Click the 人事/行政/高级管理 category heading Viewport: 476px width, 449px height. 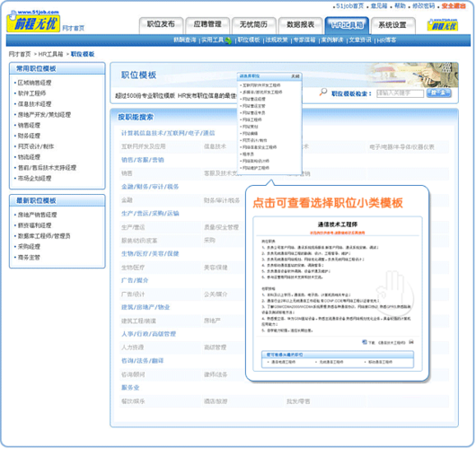tap(148, 334)
